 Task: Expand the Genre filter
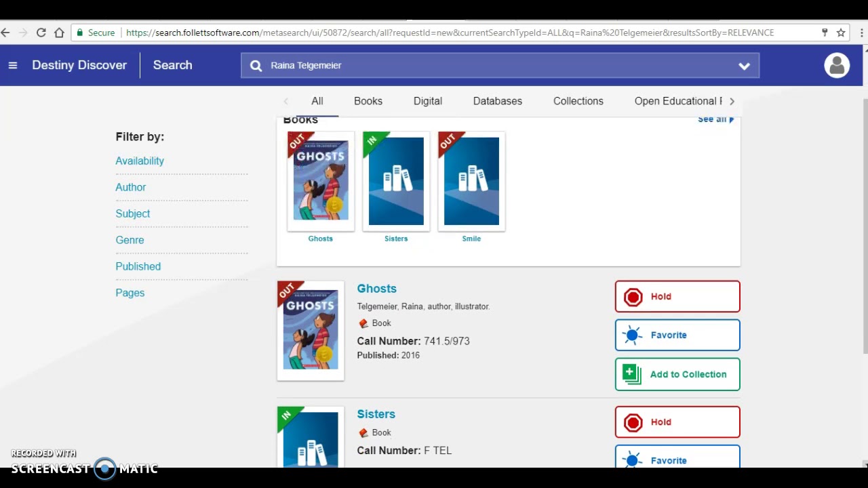click(x=130, y=240)
